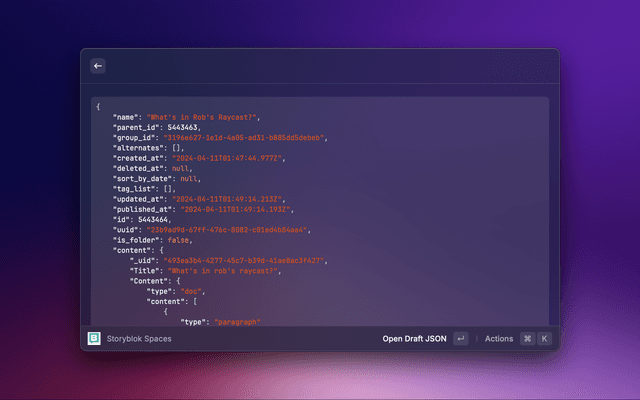Click the K shortcut key badge
Viewport: 640px width, 400px height.
tap(545, 339)
